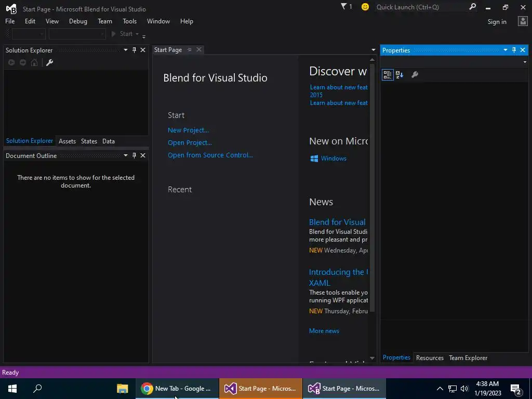Screen dimensions: 532x399
Task: Click the Solution Explorer Home icon
Action: point(34,62)
